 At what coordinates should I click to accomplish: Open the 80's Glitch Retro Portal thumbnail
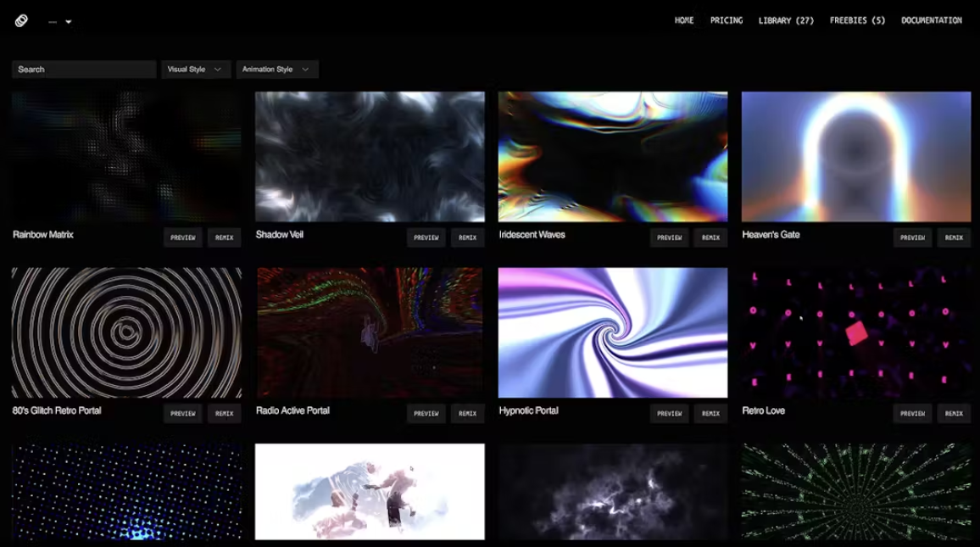(x=126, y=332)
